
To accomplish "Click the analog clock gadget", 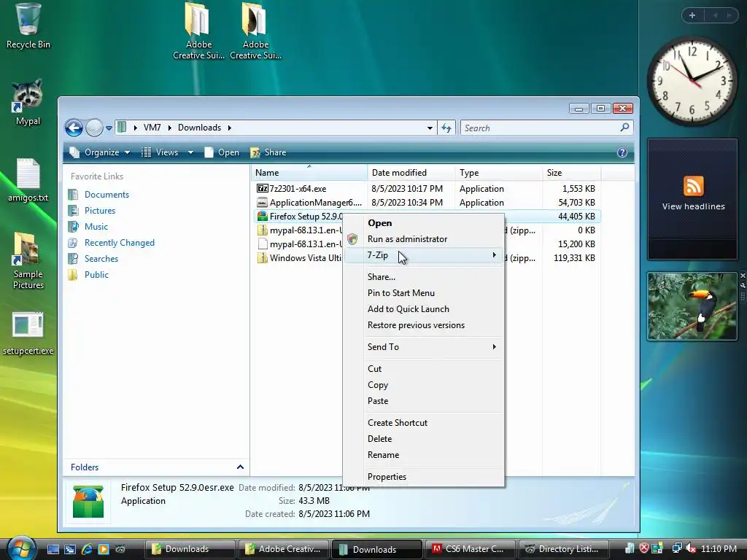I will 692,81.
